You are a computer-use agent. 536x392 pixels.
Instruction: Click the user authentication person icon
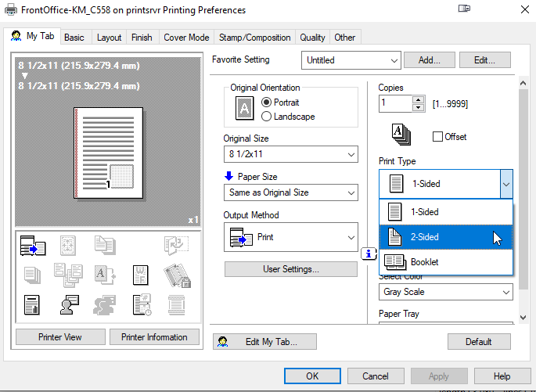(x=70, y=304)
